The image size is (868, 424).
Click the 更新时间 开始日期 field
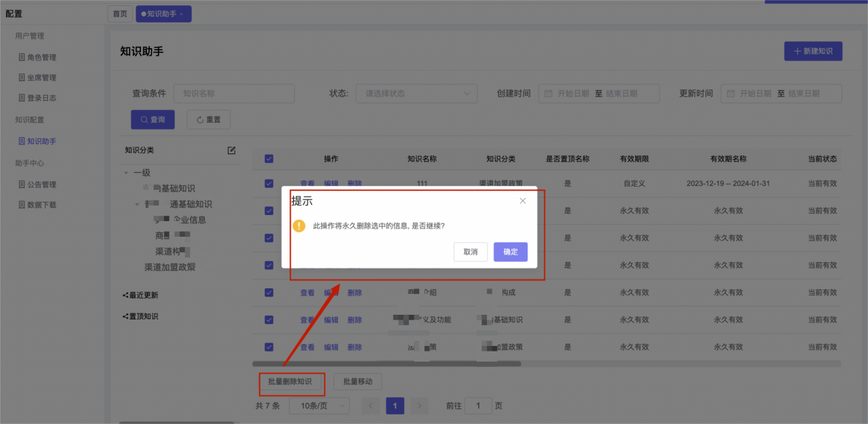(755, 94)
